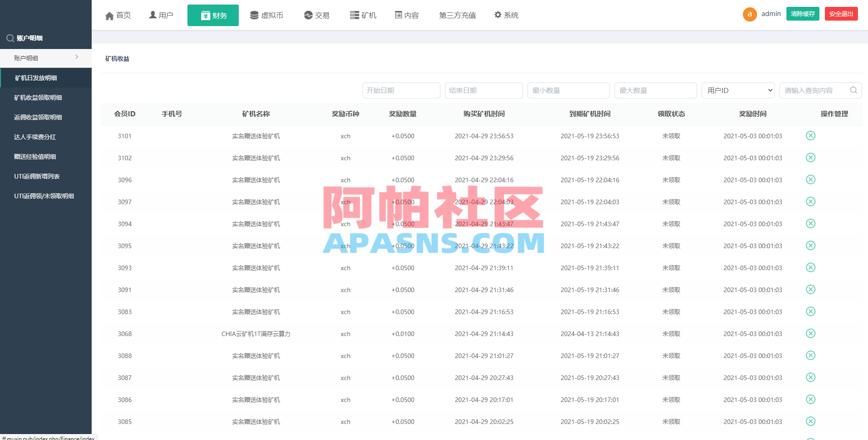Open the 系统 system settings gear icon
The image size is (868, 440).
tap(498, 15)
